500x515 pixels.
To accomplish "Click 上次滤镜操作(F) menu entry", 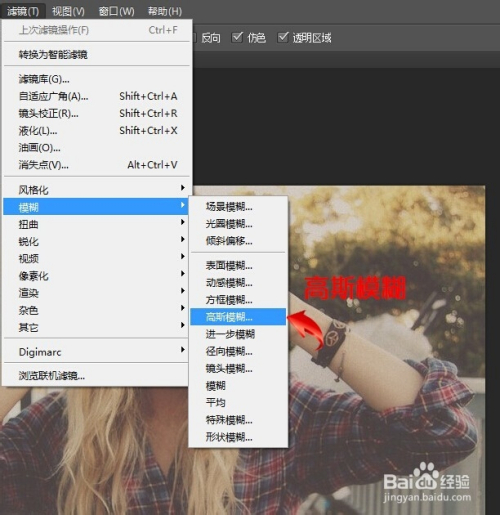I will click(97, 30).
